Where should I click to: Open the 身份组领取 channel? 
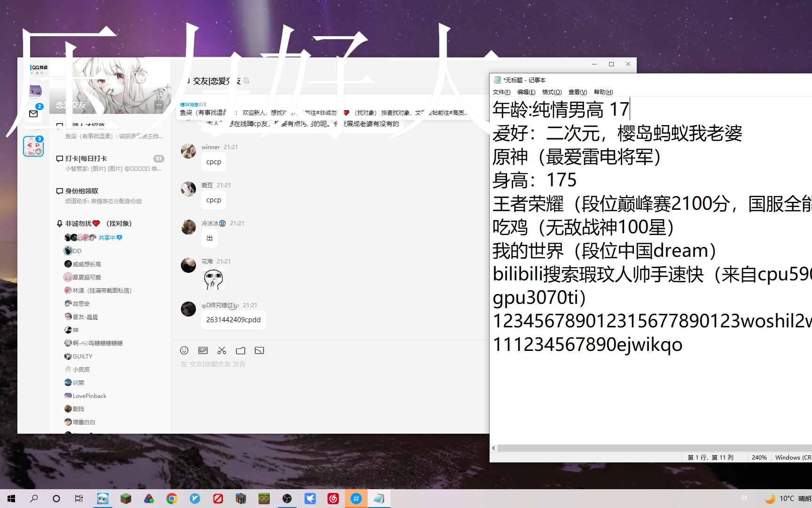(110, 196)
